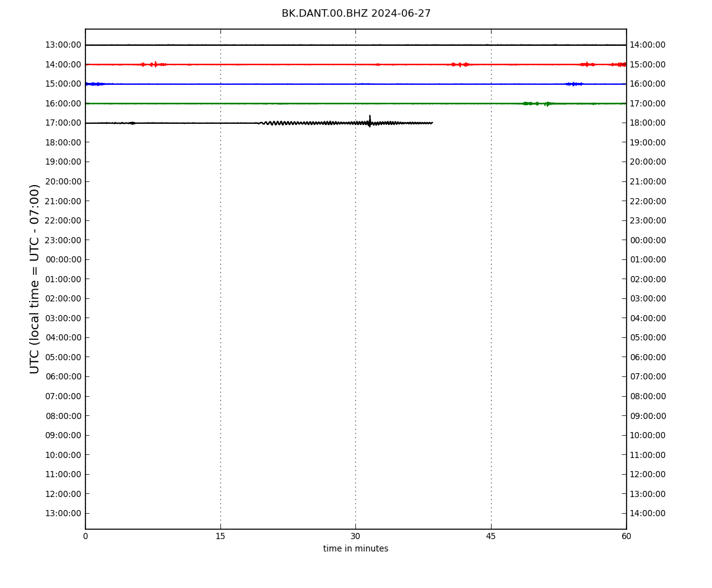Click left-axis label 22:00:00

pos(63,221)
